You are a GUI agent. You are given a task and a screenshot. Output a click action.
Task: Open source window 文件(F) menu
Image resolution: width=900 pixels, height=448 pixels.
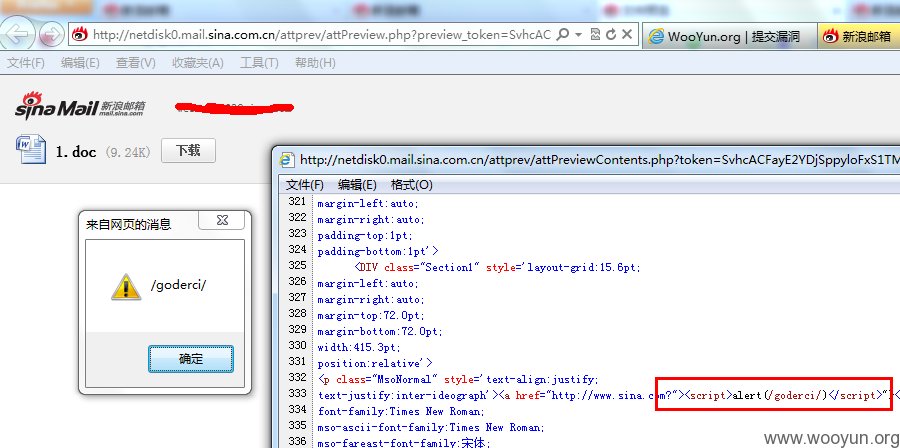tap(305, 185)
